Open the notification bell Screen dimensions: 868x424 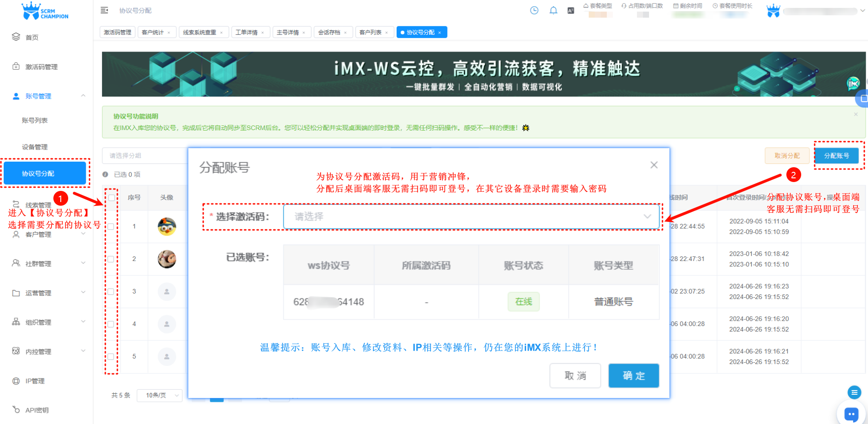click(x=553, y=10)
